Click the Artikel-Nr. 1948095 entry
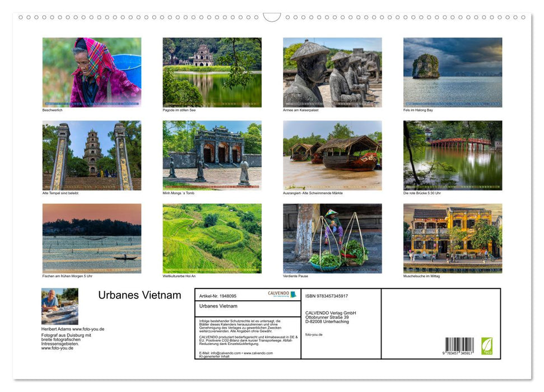 (x=217, y=295)
